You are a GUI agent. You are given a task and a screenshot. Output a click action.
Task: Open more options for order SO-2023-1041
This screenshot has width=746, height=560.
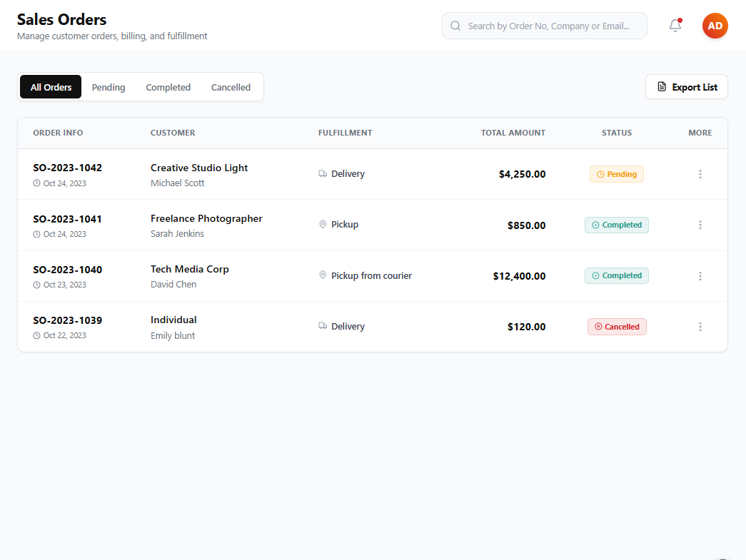(700, 225)
